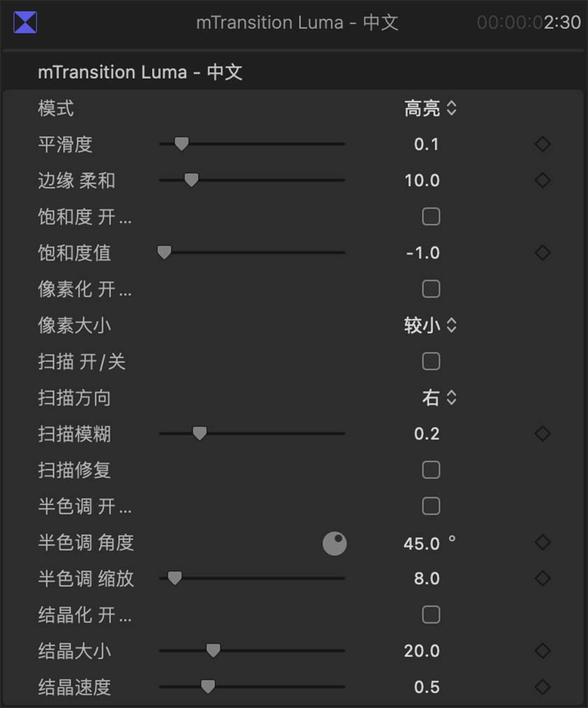This screenshot has width=588, height=708.
Task: Enable the 扫描 开/关 checkbox
Action: pyautogui.click(x=431, y=361)
